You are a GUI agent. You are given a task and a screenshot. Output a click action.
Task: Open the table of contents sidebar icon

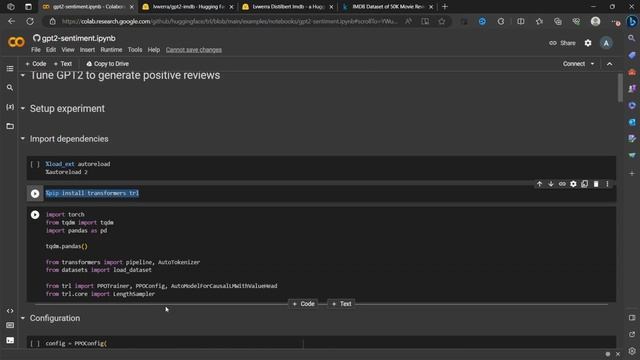click(x=10, y=69)
